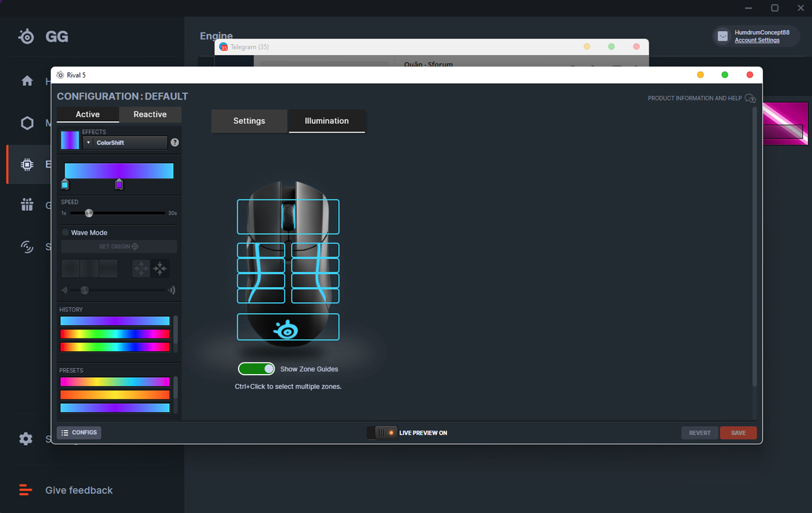This screenshot has width=812, height=513.
Task: Click the Rival 5 title bar icon
Action: point(60,75)
